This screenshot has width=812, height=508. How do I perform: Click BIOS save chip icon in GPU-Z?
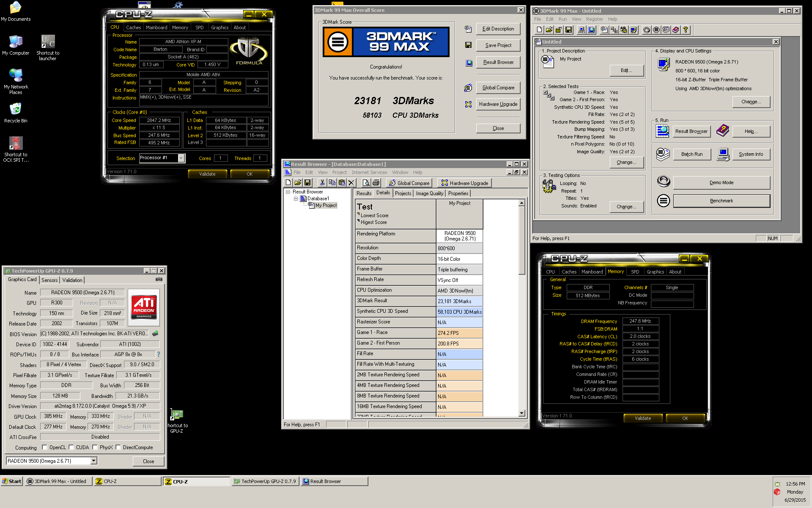(155, 334)
